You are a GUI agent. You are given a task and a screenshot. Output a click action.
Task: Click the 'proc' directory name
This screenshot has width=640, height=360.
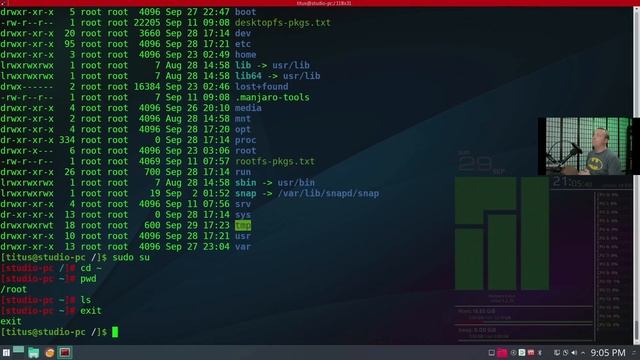(245, 140)
